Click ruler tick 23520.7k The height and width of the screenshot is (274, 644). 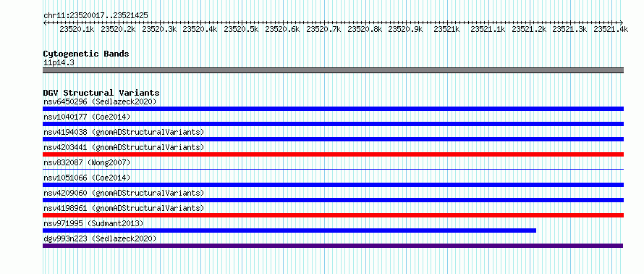323,29
